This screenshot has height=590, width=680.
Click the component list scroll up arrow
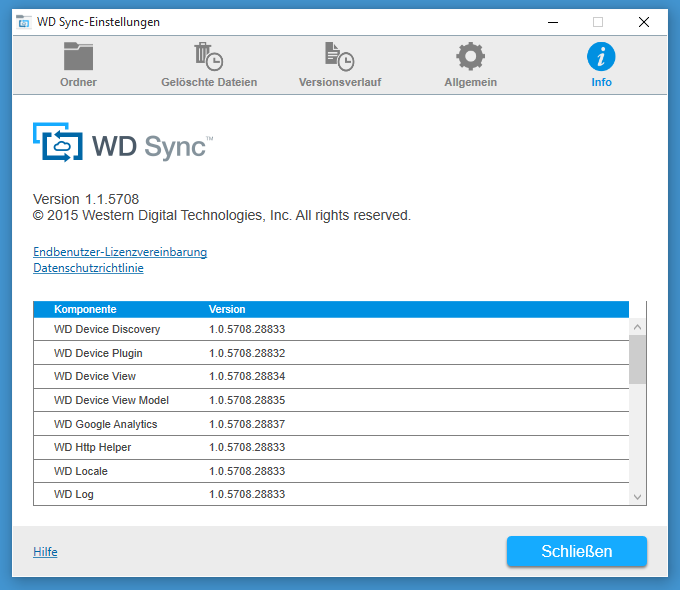pos(637,327)
